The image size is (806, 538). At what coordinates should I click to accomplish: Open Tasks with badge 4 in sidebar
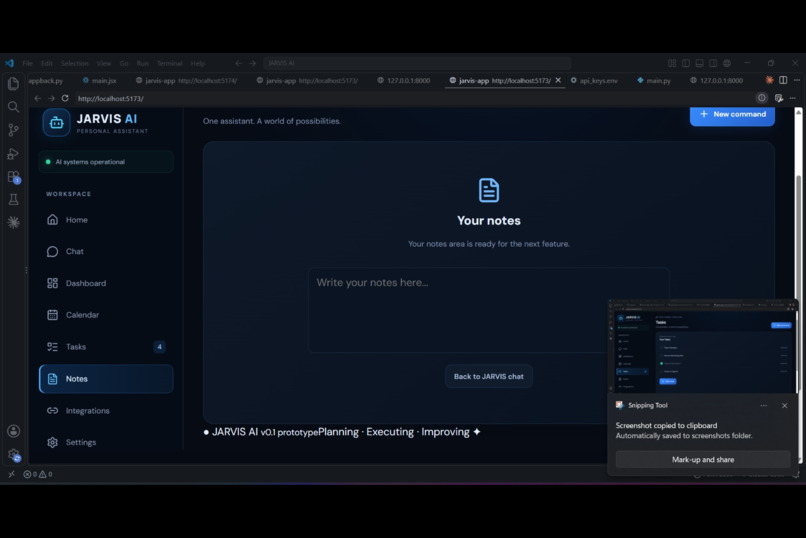(106, 347)
